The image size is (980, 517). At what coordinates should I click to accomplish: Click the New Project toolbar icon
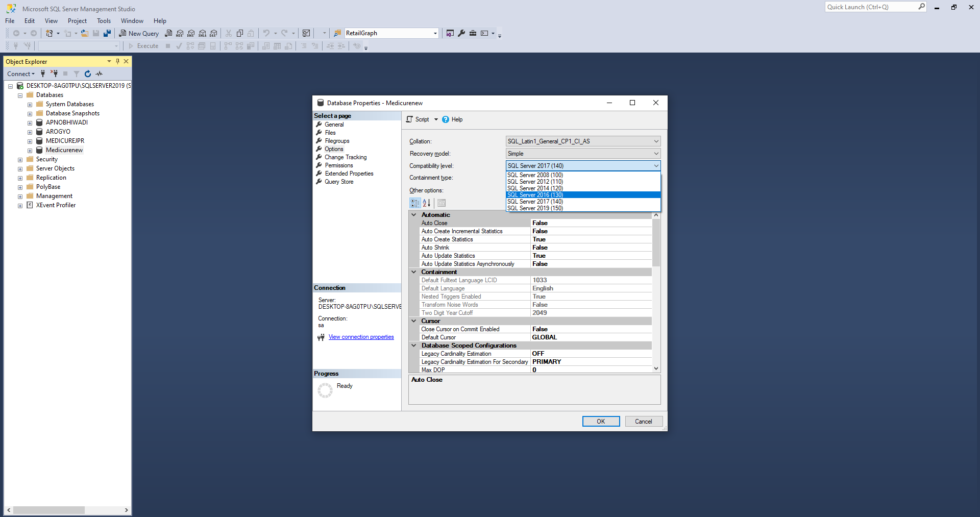point(50,33)
